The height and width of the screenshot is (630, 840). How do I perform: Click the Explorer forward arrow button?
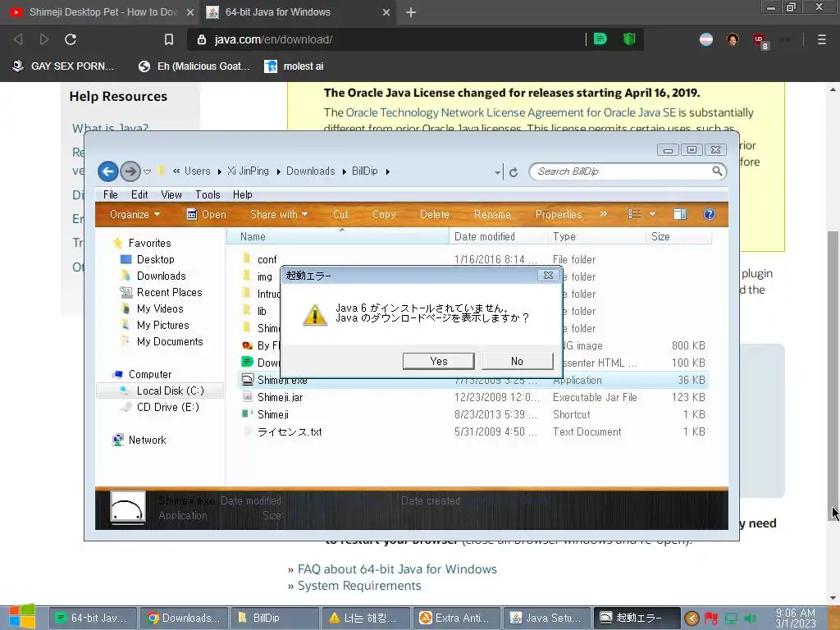coord(130,171)
